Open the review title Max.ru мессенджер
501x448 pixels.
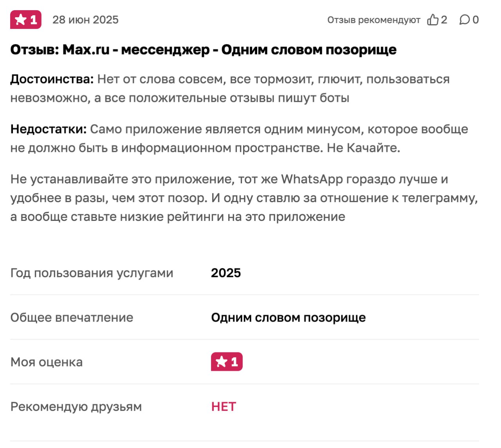pyautogui.click(x=203, y=50)
